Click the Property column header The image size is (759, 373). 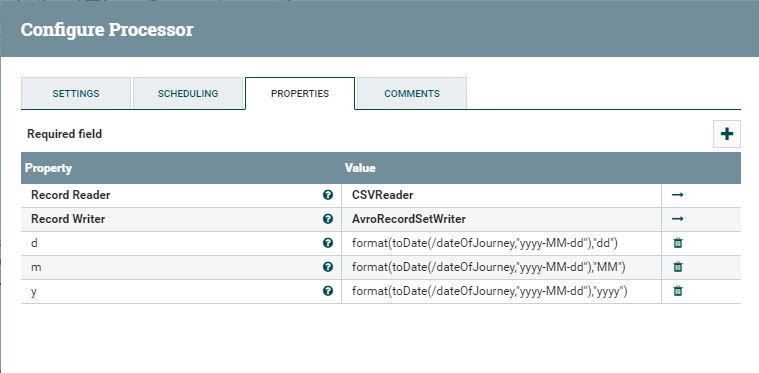(48, 168)
